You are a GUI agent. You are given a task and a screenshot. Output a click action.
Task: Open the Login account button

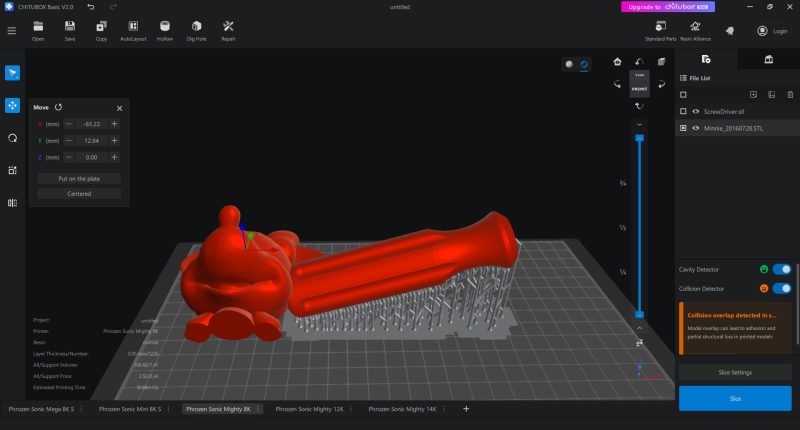[x=772, y=31]
